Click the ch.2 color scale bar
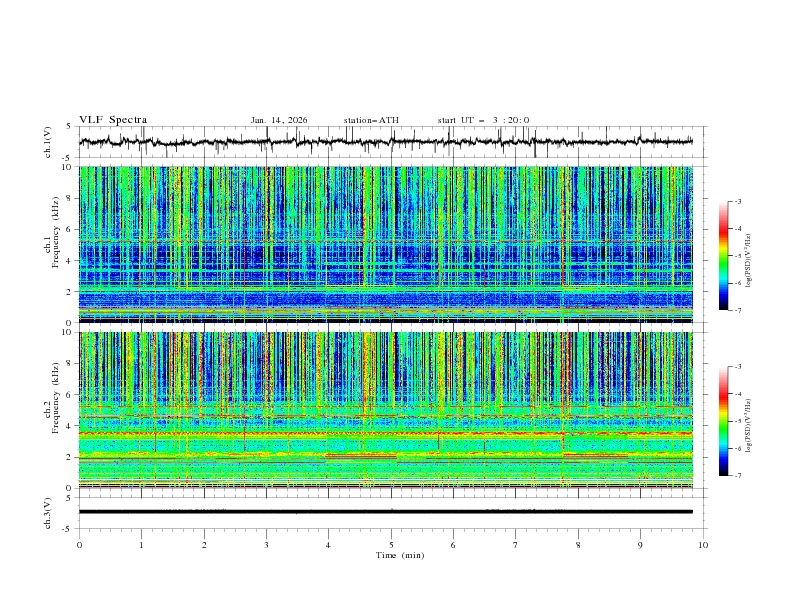Screen dimensions: 792x612 tap(723, 421)
